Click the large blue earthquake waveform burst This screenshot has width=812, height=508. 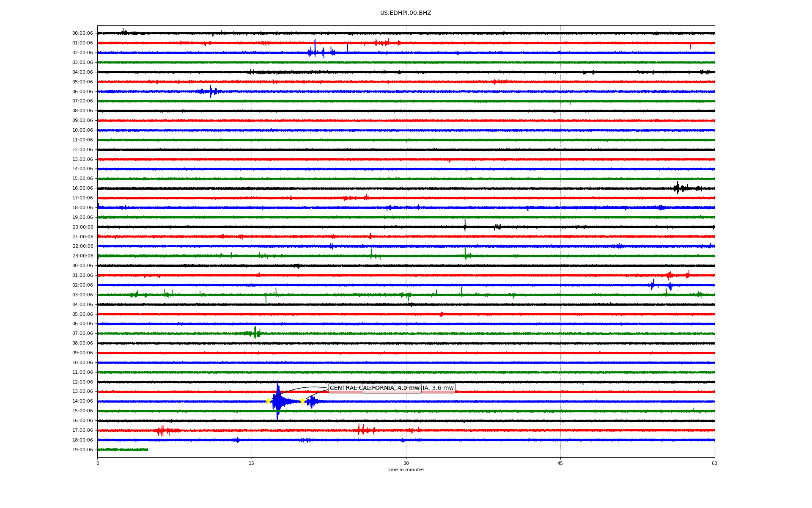(x=278, y=401)
